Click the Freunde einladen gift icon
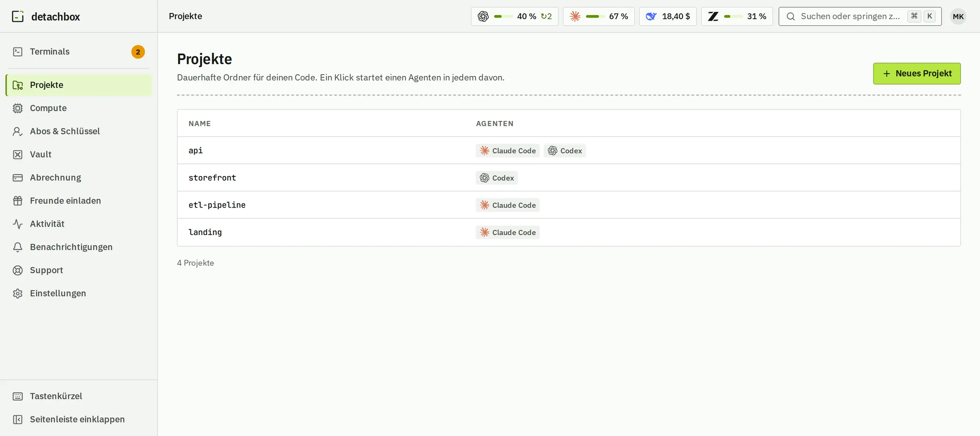 pyautogui.click(x=18, y=201)
